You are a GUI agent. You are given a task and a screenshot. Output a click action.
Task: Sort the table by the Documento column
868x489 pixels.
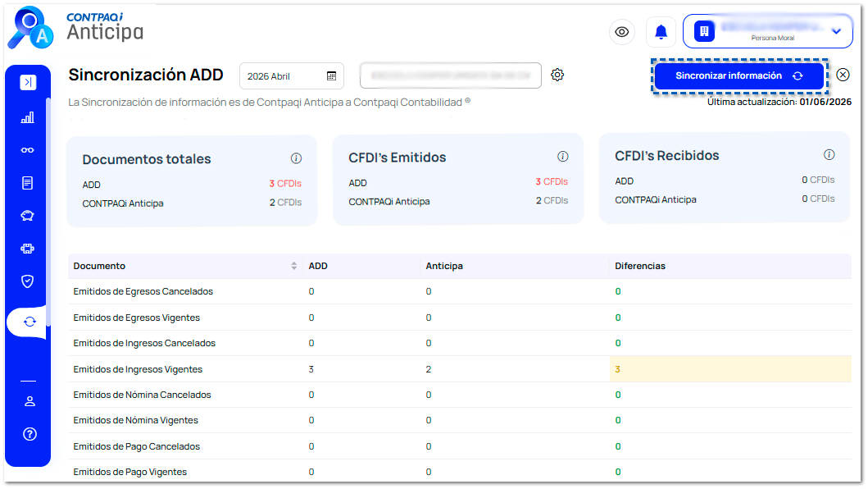point(294,266)
